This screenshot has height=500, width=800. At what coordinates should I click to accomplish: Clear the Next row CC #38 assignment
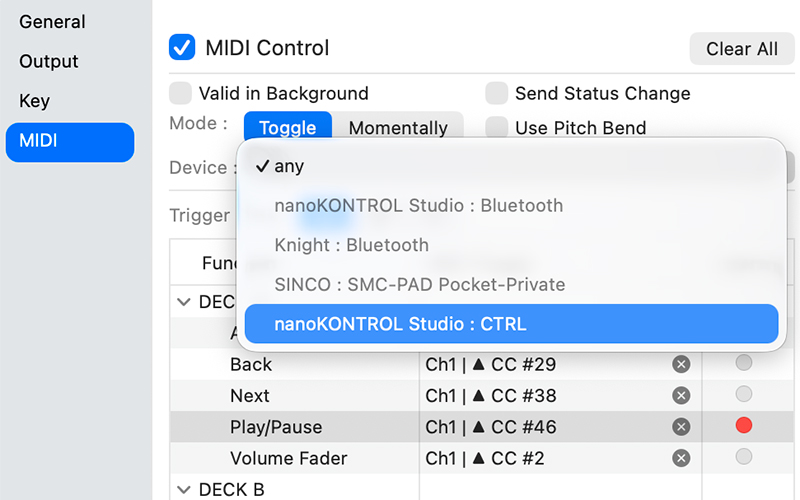tap(681, 396)
